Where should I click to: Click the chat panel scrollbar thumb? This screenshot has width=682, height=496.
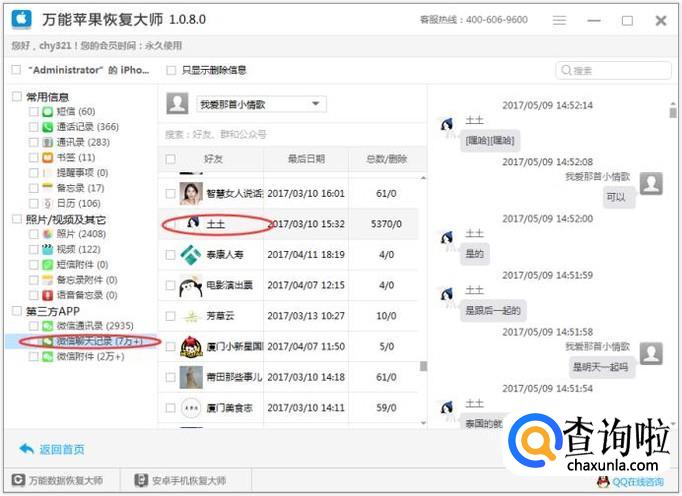click(673, 112)
